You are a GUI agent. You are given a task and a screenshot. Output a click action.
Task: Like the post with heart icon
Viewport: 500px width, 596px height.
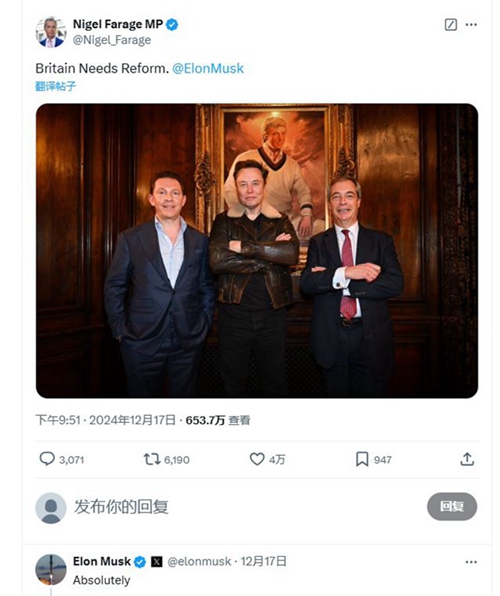coord(257,459)
